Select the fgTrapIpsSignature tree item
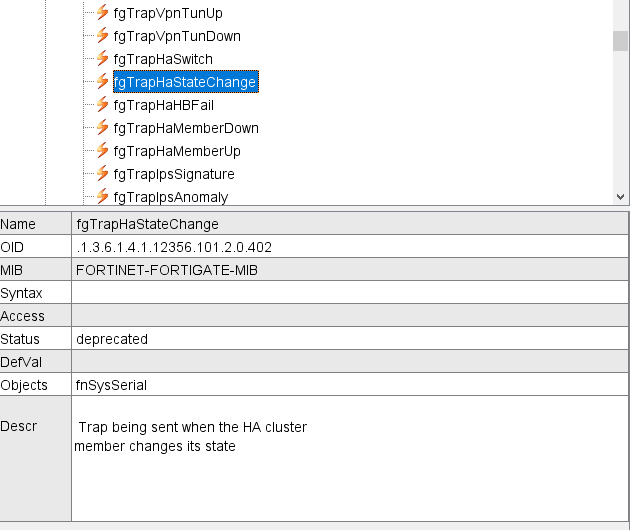This screenshot has width=630, height=530. pyautogui.click(x=174, y=174)
